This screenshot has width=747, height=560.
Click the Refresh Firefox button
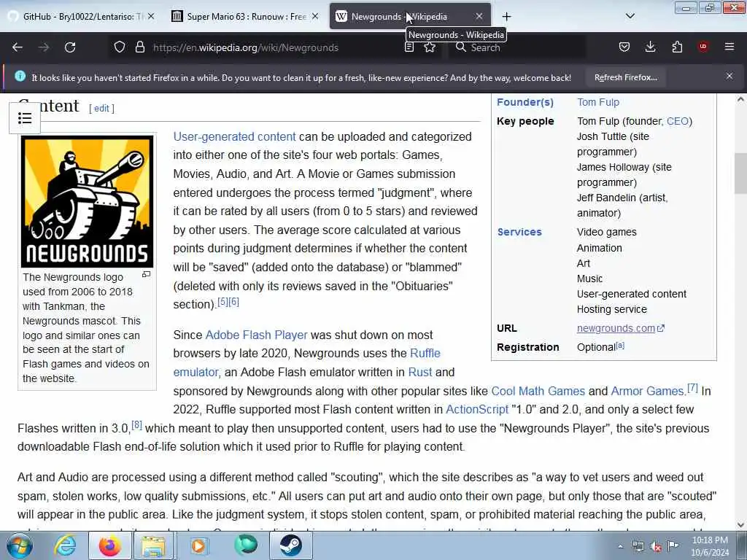(x=625, y=77)
